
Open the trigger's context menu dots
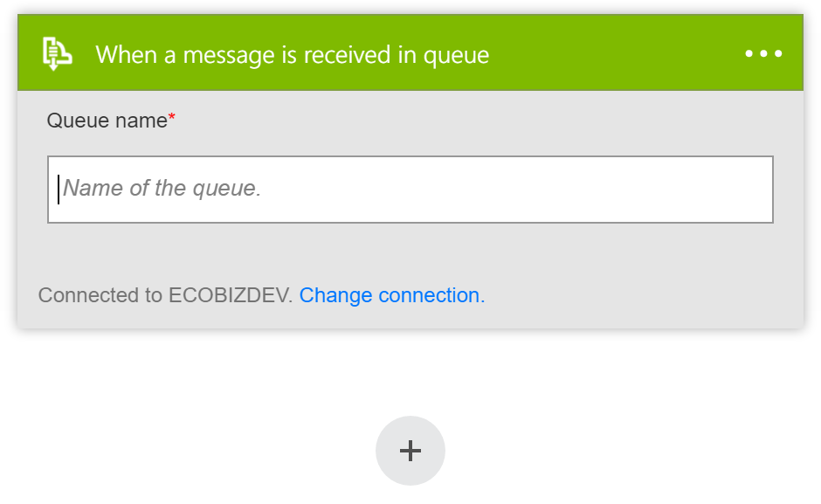[763, 53]
